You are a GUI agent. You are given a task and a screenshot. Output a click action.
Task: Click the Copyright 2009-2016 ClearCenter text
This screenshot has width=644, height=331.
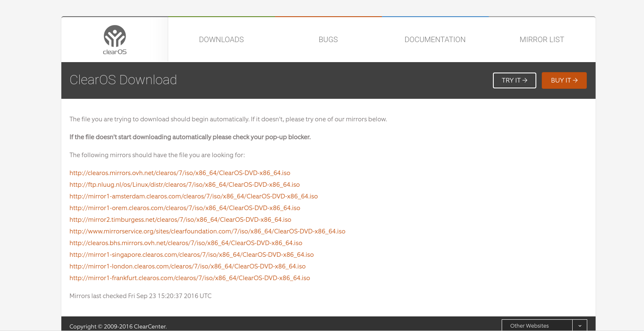coord(118,326)
